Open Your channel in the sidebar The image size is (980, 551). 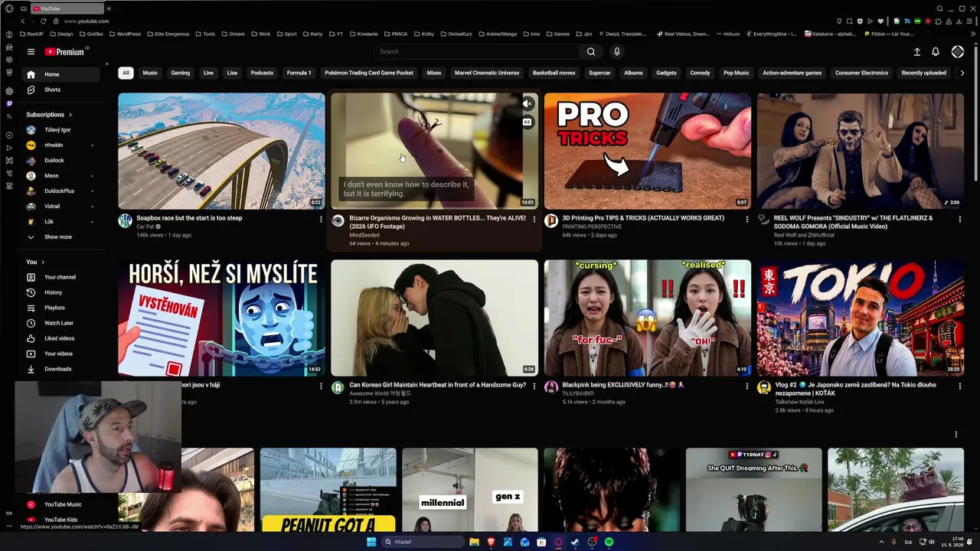point(61,277)
